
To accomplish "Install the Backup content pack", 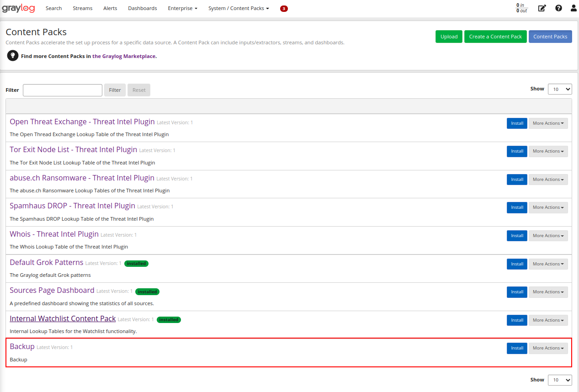I will 517,348.
